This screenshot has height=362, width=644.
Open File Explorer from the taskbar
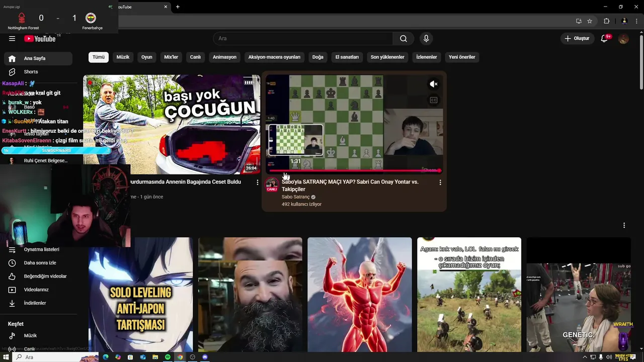click(155, 357)
